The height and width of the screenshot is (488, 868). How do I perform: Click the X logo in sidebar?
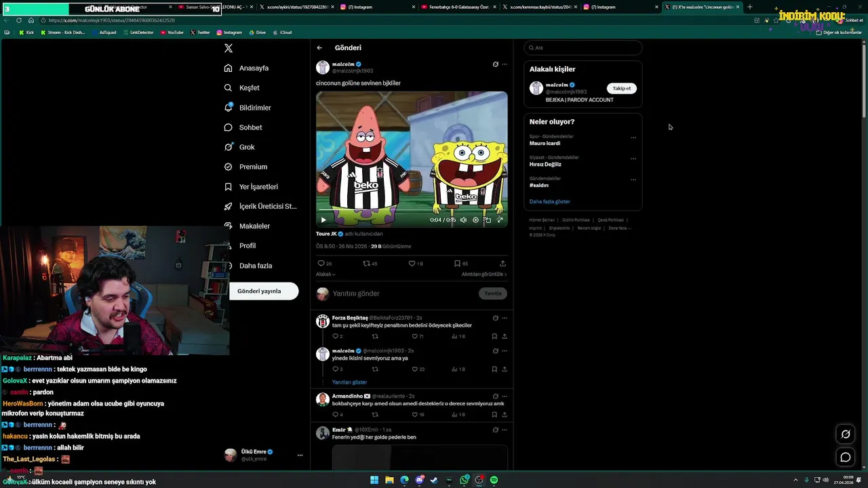click(229, 48)
